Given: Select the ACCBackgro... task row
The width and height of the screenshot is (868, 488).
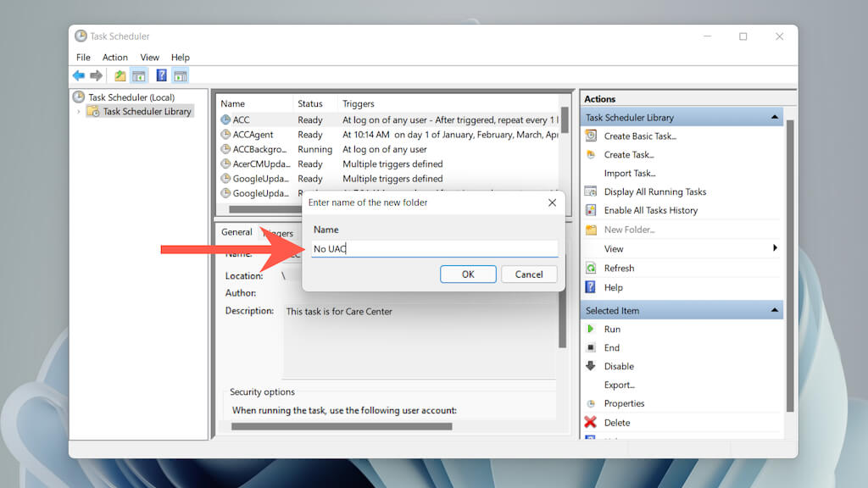Looking at the screenshot, I should [388, 149].
